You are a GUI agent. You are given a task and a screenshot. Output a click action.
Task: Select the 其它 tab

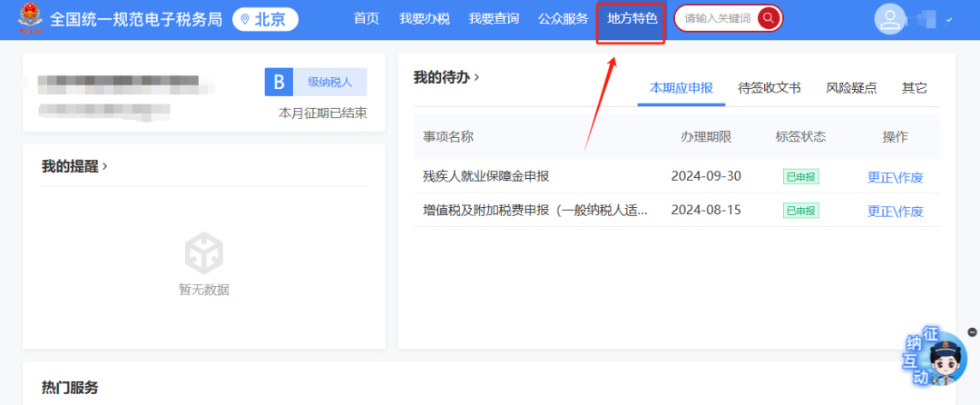pyautogui.click(x=915, y=88)
